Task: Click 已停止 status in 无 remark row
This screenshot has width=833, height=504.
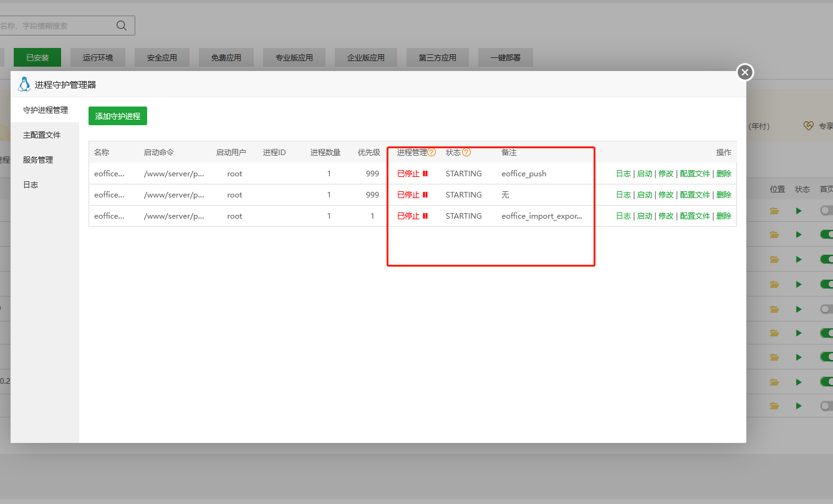Action: point(408,195)
